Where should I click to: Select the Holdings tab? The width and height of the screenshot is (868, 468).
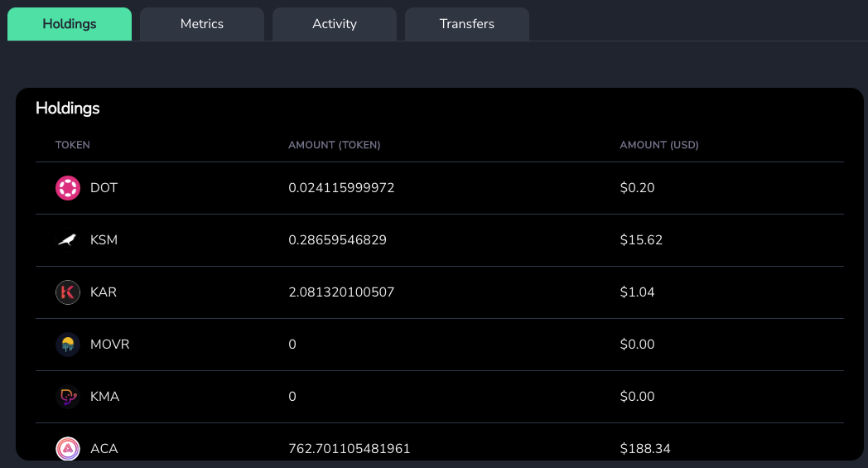(x=70, y=24)
